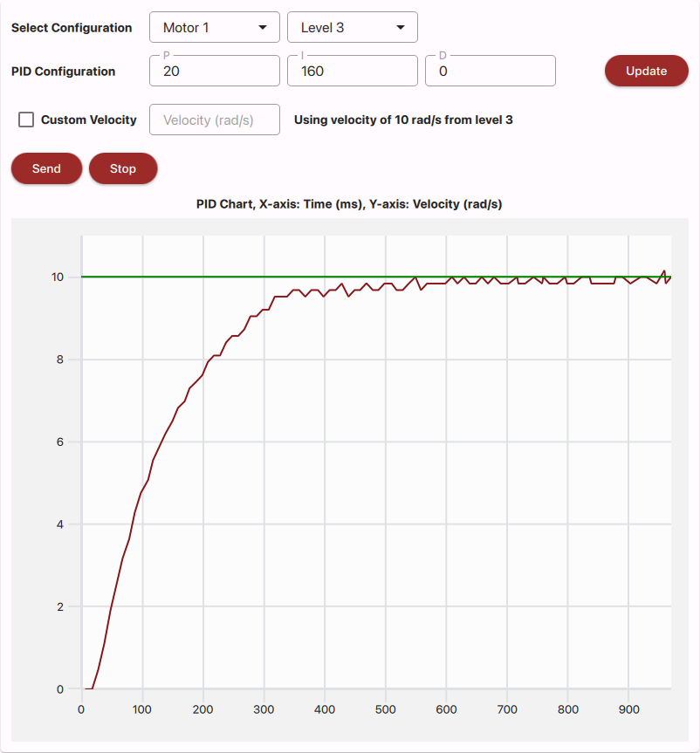This screenshot has height=753, width=700.
Task: Click the D value field showing 0
Action: click(x=490, y=71)
